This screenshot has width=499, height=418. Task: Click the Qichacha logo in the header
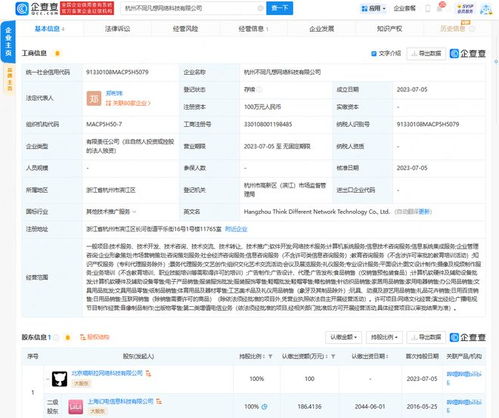point(37,8)
